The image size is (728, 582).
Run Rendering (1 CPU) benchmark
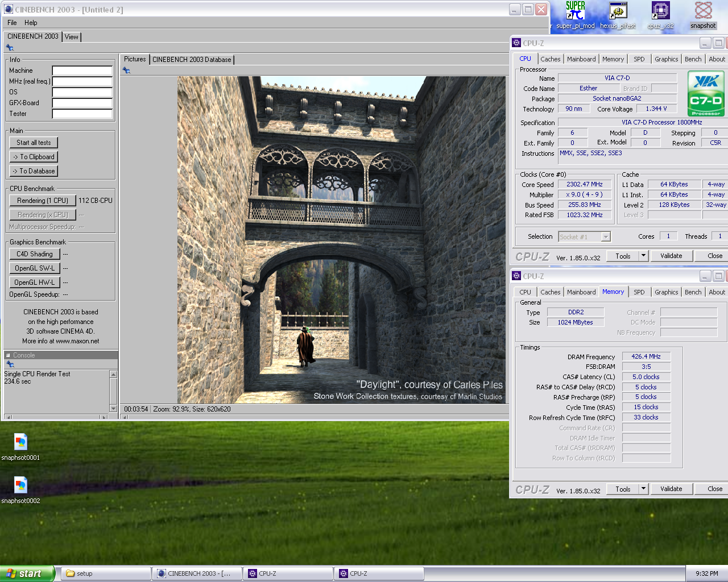coord(43,201)
